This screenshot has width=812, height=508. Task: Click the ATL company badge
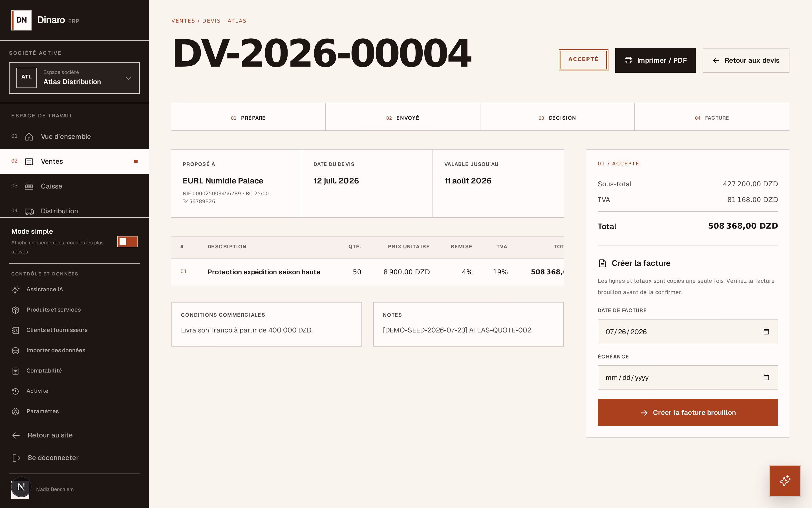[x=27, y=78]
